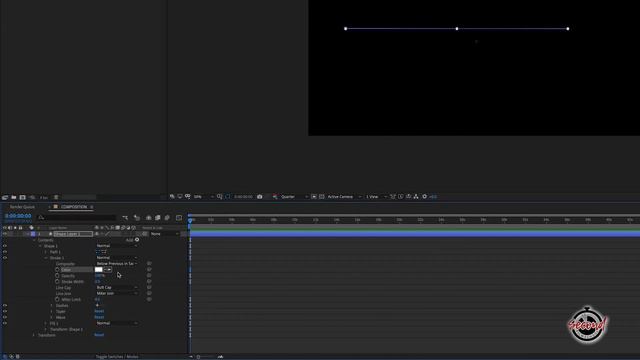Switch to Render Queue tab
The width and height of the screenshot is (640, 360).
22,207
